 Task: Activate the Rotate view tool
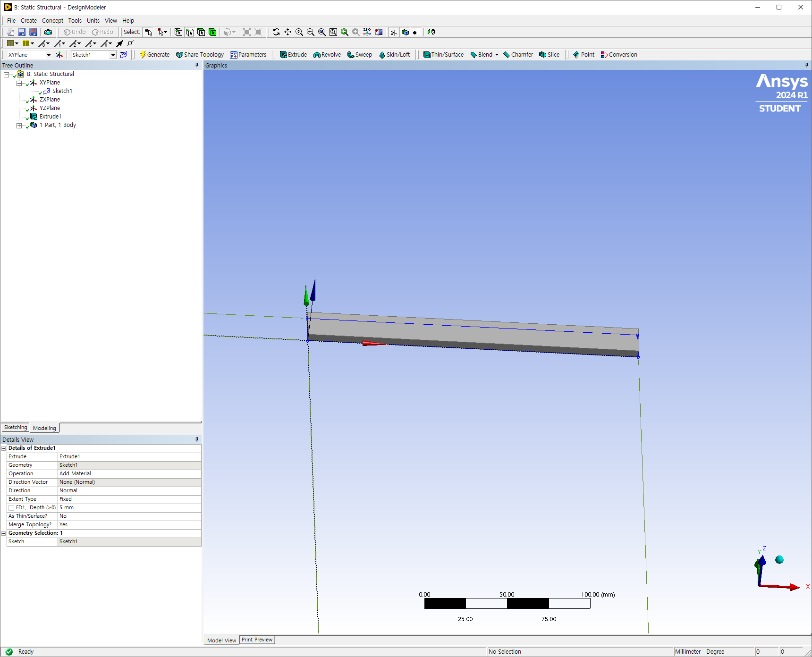point(277,32)
